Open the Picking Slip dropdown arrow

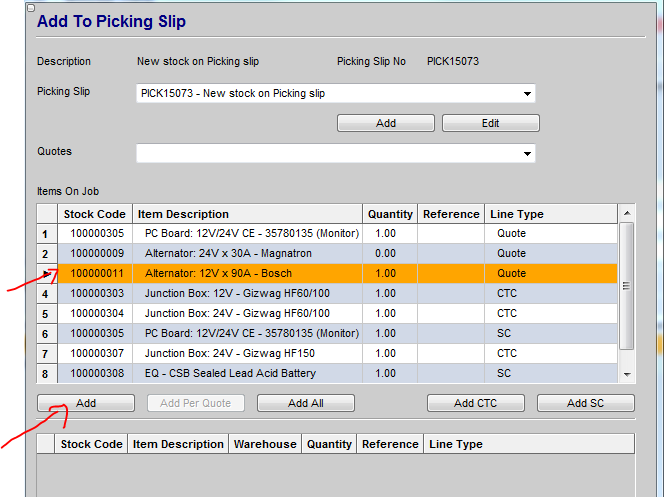pyautogui.click(x=526, y=94)
